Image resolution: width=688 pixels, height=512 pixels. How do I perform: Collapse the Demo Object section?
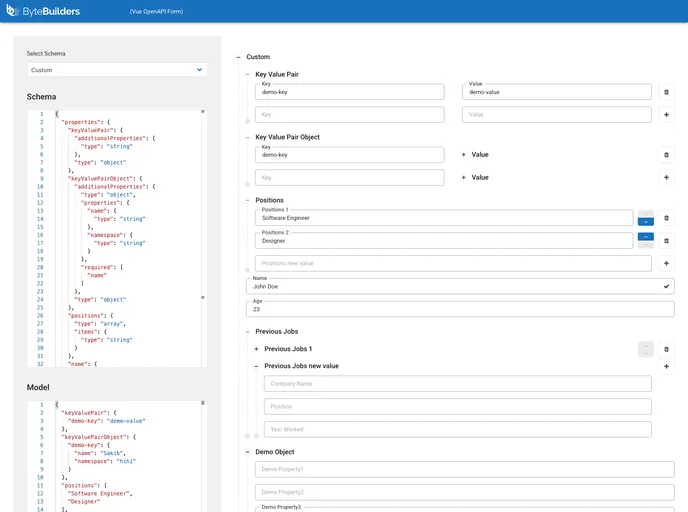tap(247, 452)
